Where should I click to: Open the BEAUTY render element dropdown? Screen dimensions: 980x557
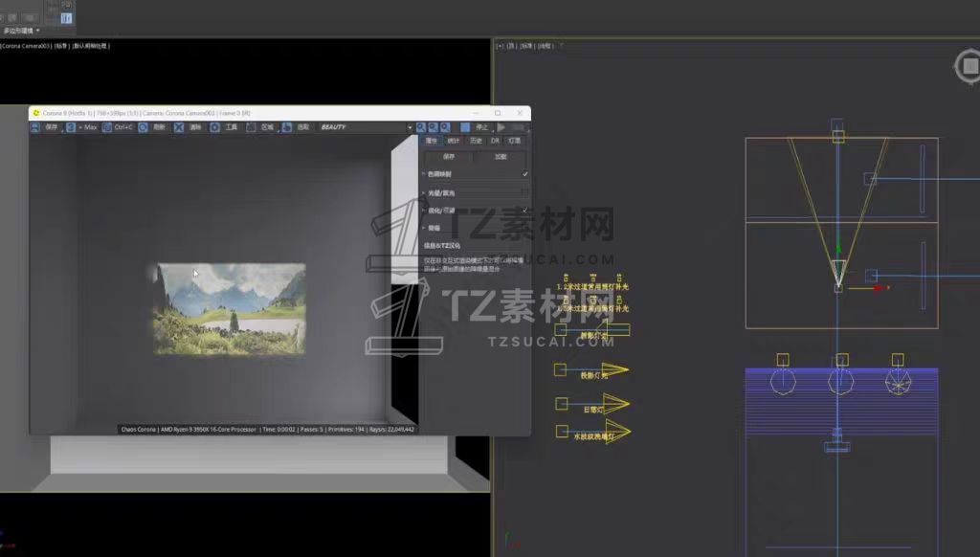coord(410,127)
